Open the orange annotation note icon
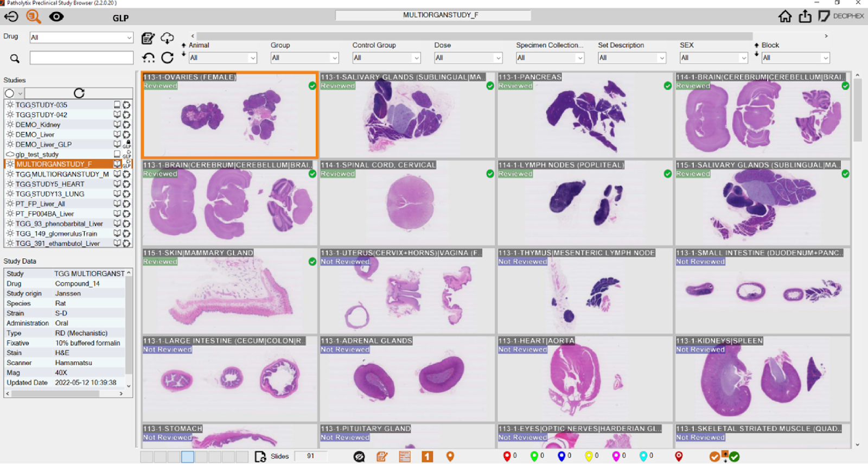Screen dimensions: 868x464 pyautogui.click(x=382, y=456)
